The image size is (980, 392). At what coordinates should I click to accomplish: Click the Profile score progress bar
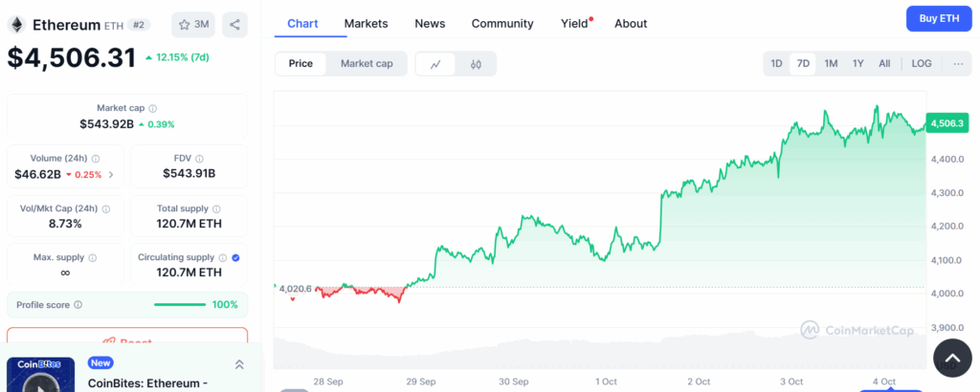pyautogui.click(x=180, y=305)
